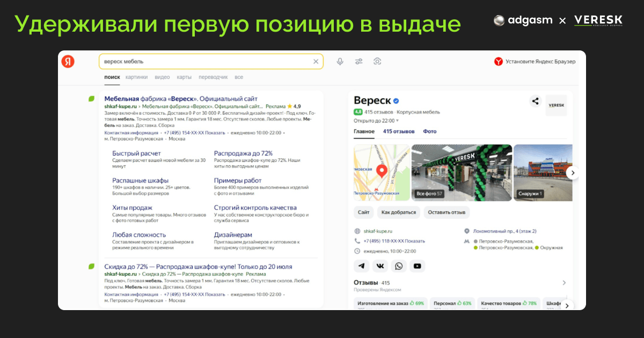The height and width of the screenshot is (338, 644).
Task: Click address Локомотивный пр., 4
Action: click(504, 231)
